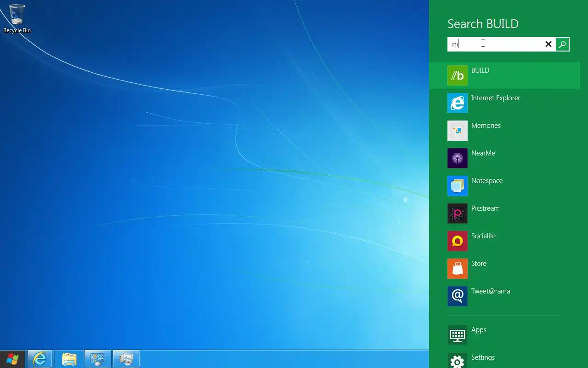Screen dimensions: 588x368
Task: Click inside the search text field
Action: pos(495,44)
